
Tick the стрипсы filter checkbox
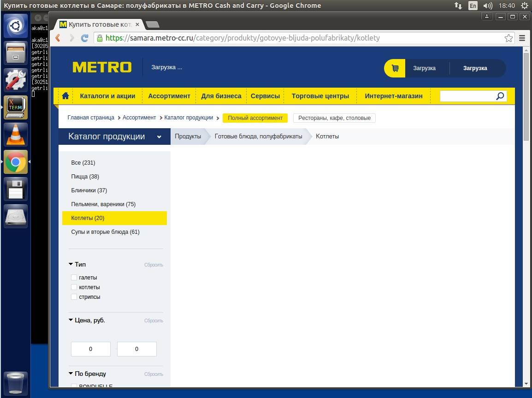coord(74,297)
